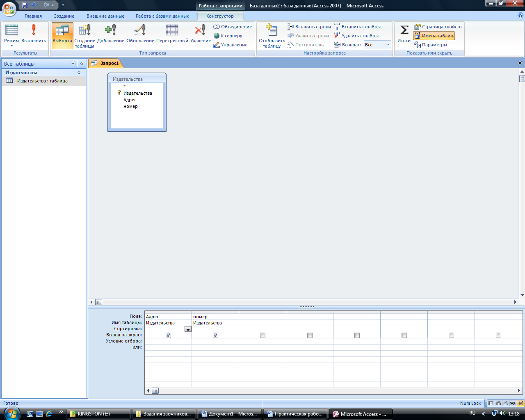Open Работа с базами данных tab

tap(162, 16)
